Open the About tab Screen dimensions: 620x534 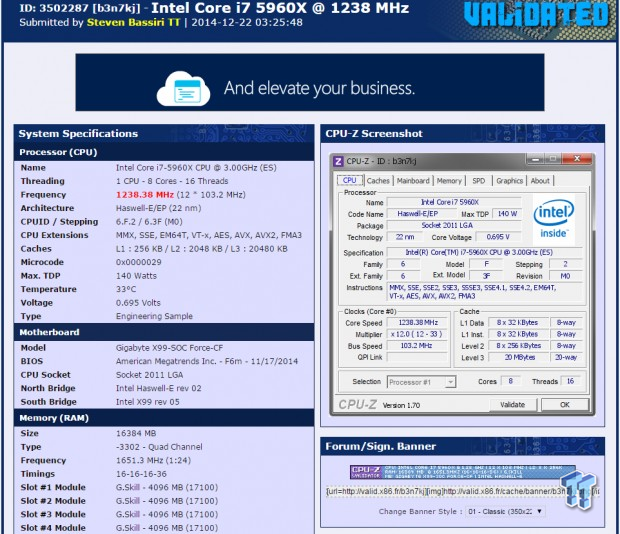click(540, 181)
